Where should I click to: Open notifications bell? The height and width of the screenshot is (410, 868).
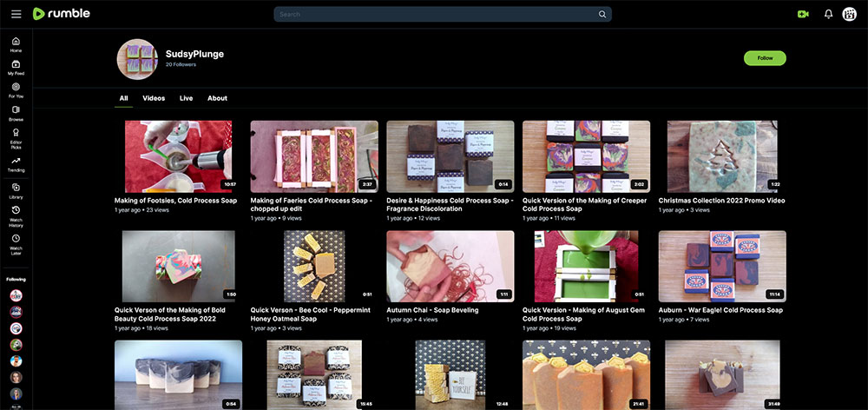(x=828, y=15)
